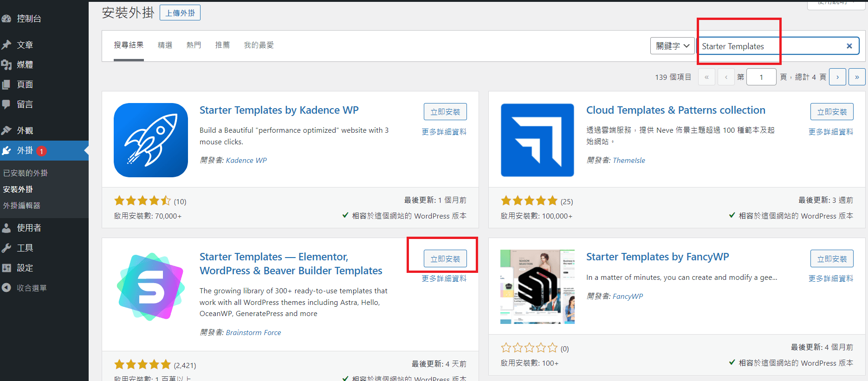Install Starter Templates by FancyWP
This screenshot has height=381, width=868.
[832, 258]
